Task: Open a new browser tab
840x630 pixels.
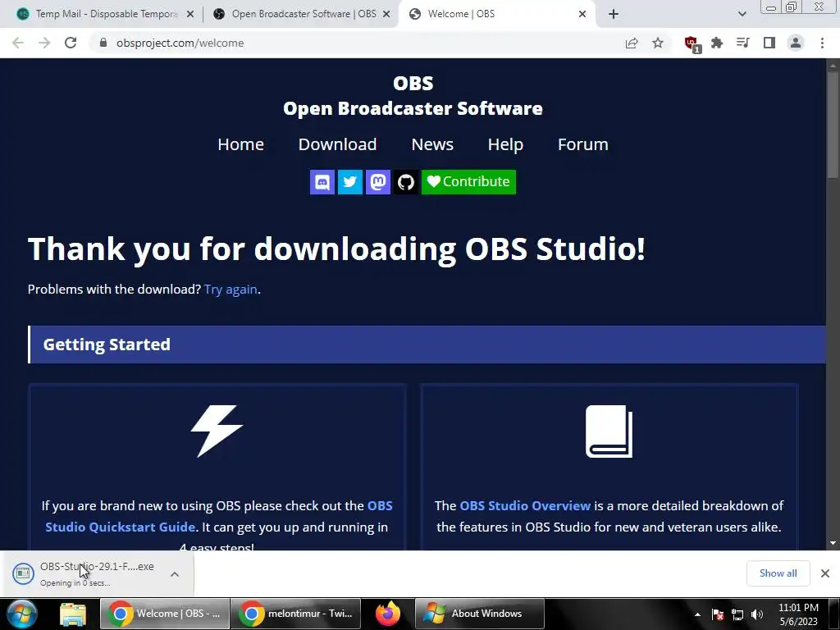Action: tap(614, 14)
